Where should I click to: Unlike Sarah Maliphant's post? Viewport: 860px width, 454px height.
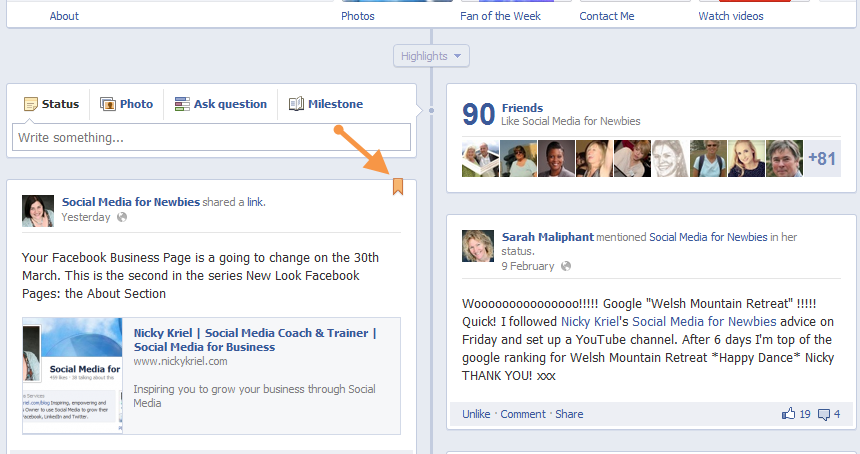[476, 414]
